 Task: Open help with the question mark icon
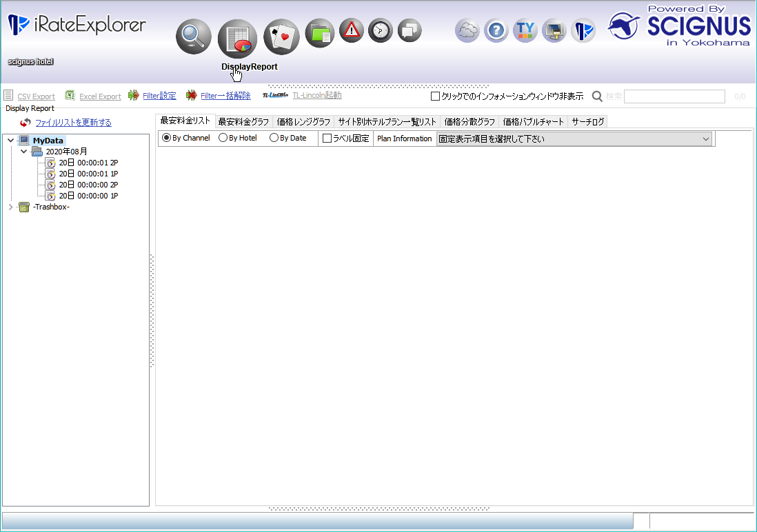pos(496,30)
